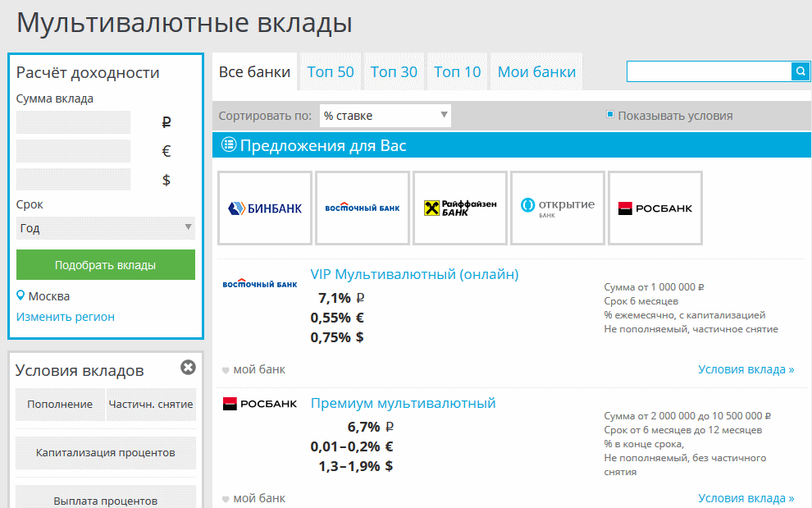812x508 pixels.
Task: Switch to the Топ 50 tab
Action: tap(331, 72)
